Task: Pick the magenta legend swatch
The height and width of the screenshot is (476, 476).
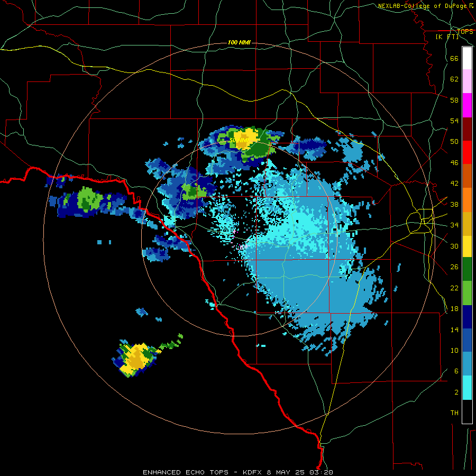Action: pyautogui.click(x=467, y=105)
